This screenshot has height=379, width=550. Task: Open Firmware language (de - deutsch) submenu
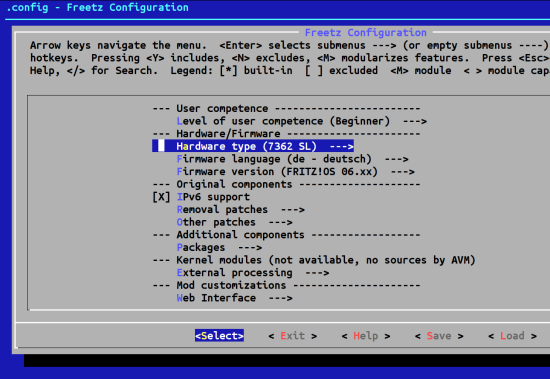pos(293,159)
